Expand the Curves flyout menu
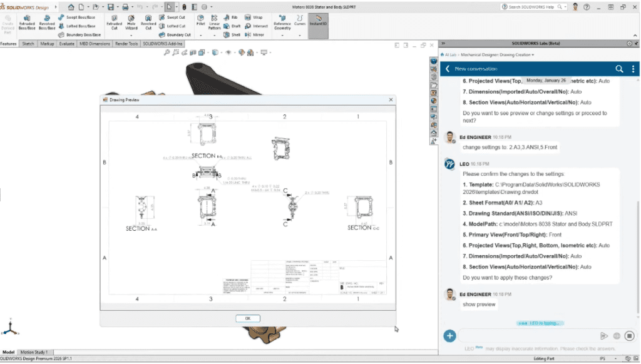 (300, 35)
